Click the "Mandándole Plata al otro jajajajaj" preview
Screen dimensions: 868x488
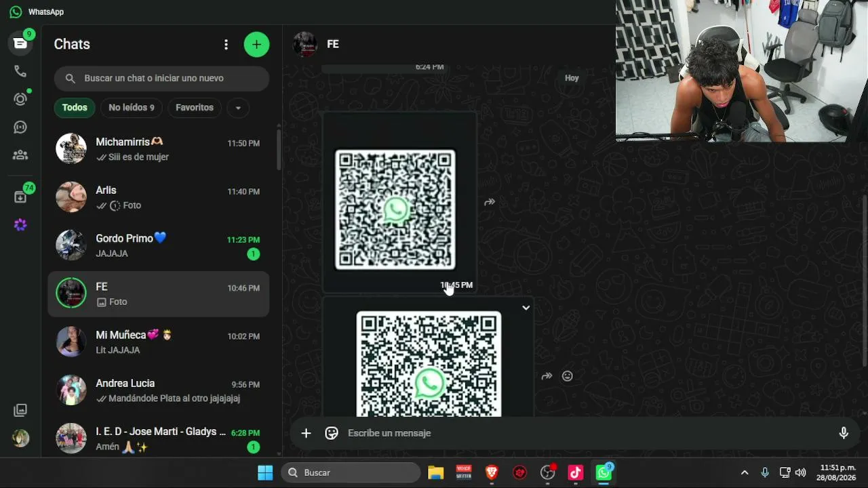tap(174, 399)
